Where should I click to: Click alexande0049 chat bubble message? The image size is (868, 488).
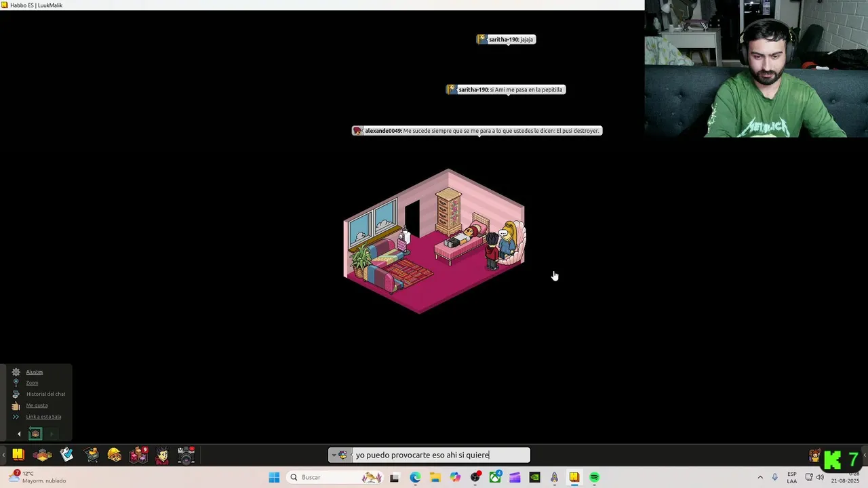[x=477, y=131]
